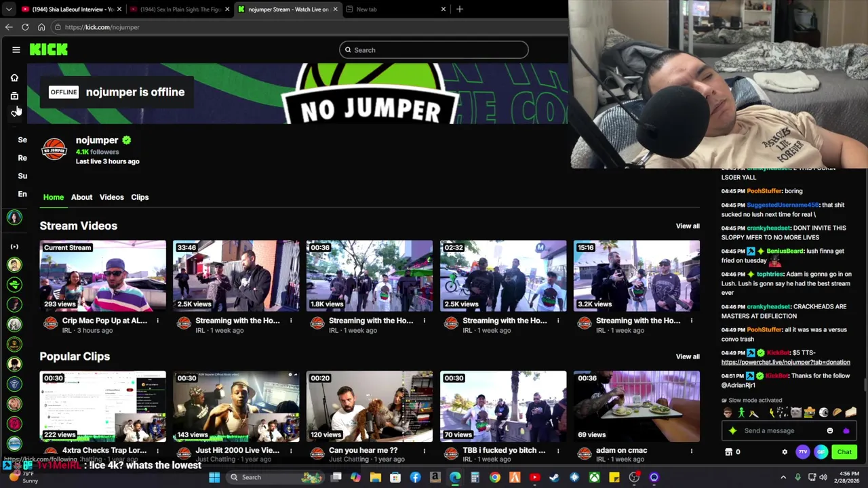The image size is (868, 488).
Task: Open nojumper's round channel avatar
Action: click(x=54, y=150)
